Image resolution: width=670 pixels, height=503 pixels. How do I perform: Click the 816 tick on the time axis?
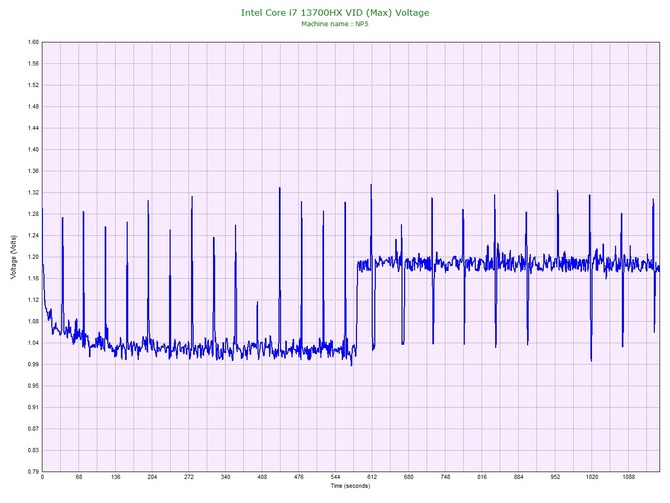click(x=482, y=477)
